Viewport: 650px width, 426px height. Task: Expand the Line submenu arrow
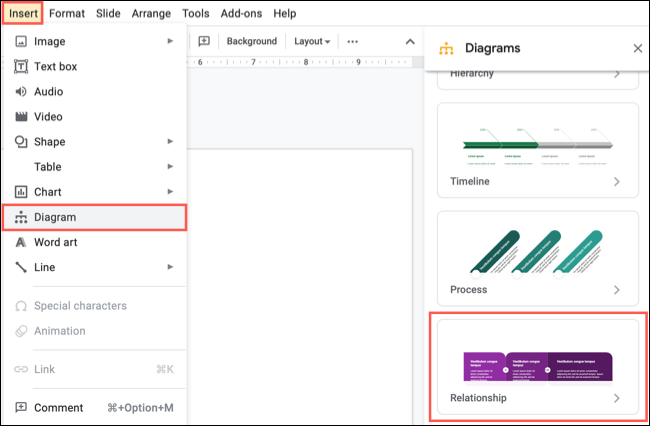click(170, 267)
